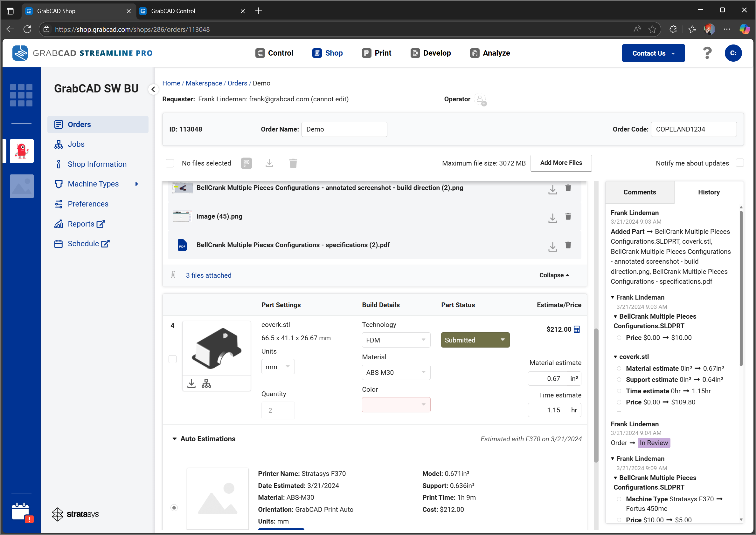The width and height of the screenshot is (756, 535).
Task: Open the help question mark icon
Action: pyautogui.click(x=707, y=53)
